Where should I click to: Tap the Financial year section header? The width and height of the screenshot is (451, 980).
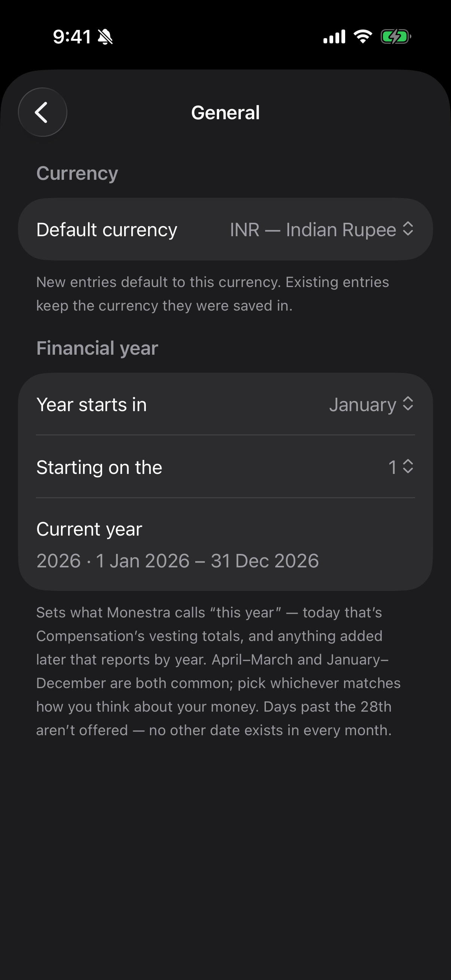pos(97,348)
